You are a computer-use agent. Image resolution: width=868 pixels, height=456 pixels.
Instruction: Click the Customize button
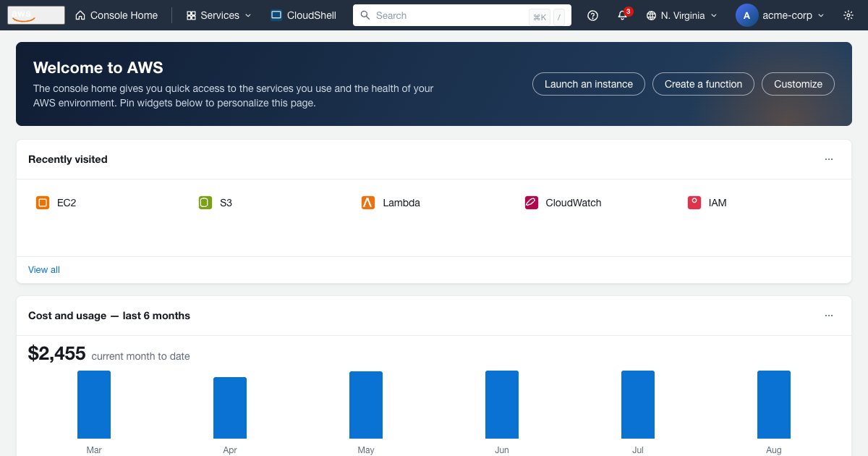(x=798, y=84)
